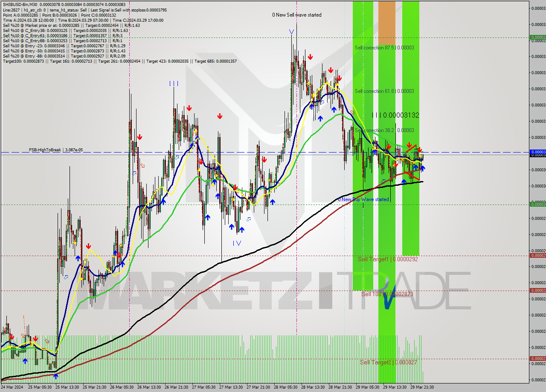Click the 'FSB-HighToBreak | 3.087e-05' label
This screenshot has height=392, width=546.
(56, 150)
